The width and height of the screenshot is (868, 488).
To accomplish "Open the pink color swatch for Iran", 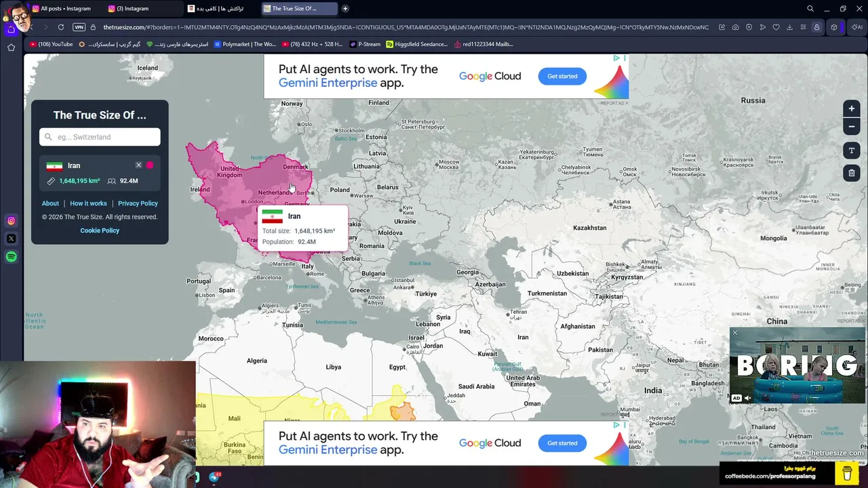I will [150, 165].
